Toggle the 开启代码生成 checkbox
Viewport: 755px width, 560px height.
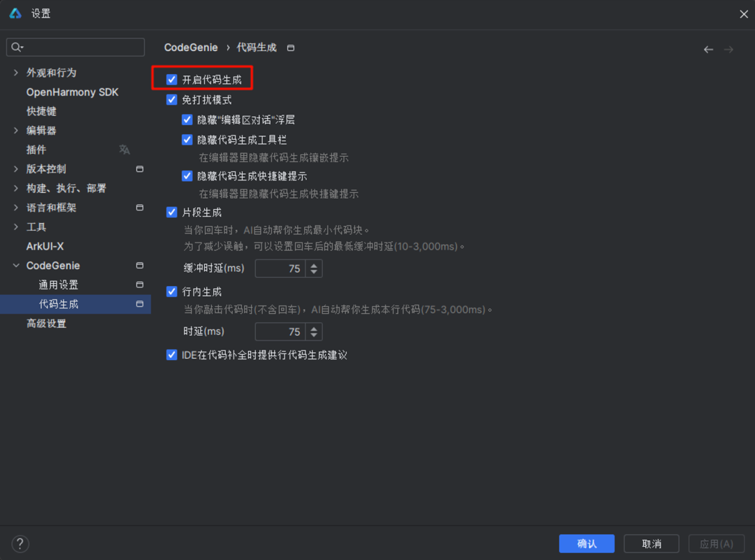(x=172, y=80)
